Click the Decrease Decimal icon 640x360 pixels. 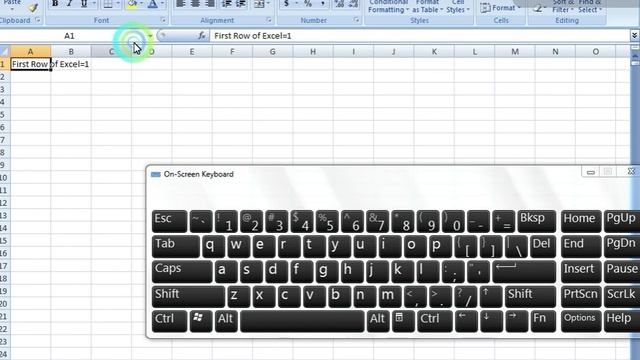click(x=353, y=4)
